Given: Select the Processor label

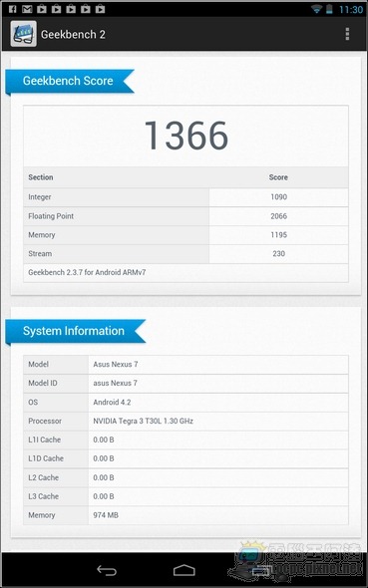Looking at the screenshot, I should click(45, 421).
